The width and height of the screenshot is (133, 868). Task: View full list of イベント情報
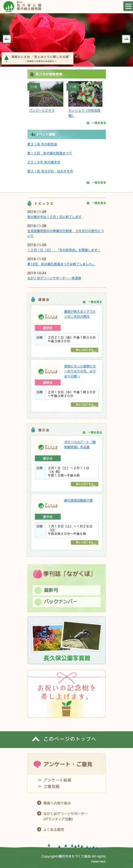coord(96,183)
